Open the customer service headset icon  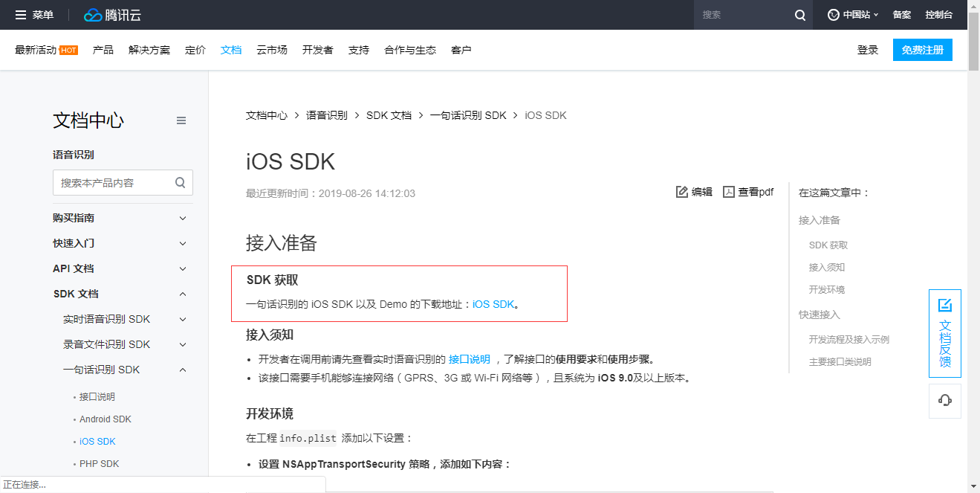click(x=945, y=401)
